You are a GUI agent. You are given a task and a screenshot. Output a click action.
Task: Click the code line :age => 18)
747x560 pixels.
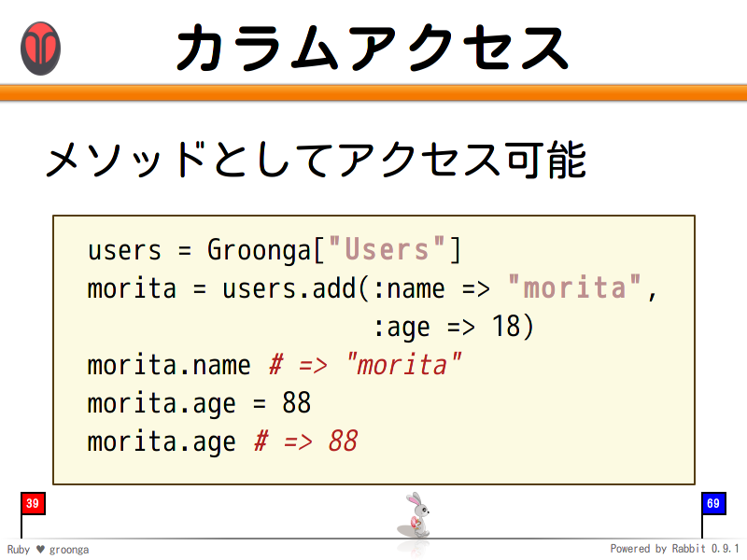[454, 328]
